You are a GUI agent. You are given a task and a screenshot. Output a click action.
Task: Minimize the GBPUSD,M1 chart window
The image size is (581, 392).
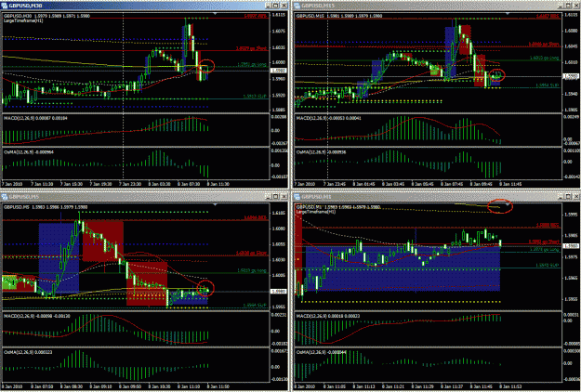pos(561,197)
